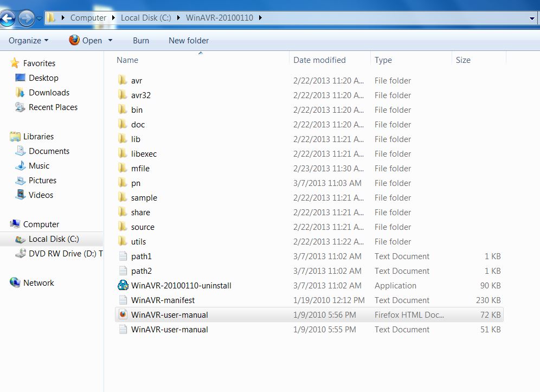540x392 pixels.
Task: Click New folder in the toolbar
Action: (189, 41)
